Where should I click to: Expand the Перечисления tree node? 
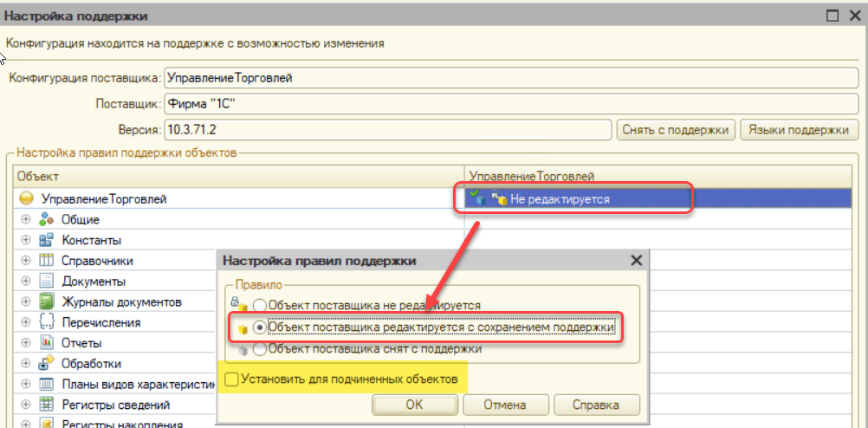[25, 321]
